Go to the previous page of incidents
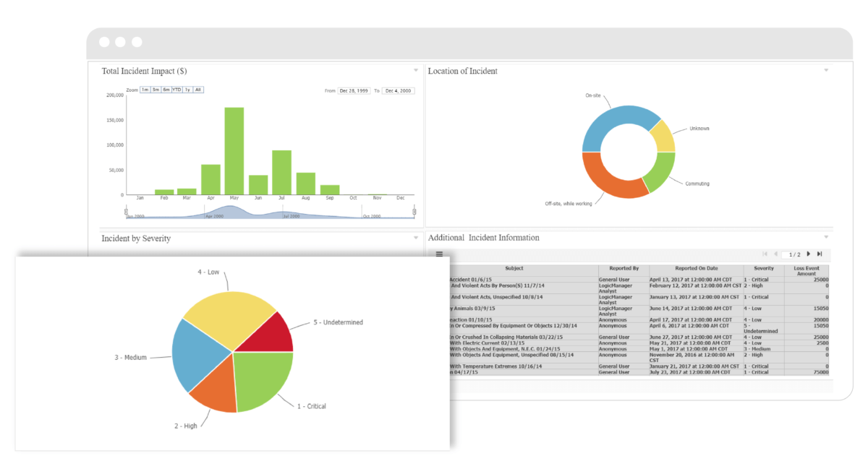This screenshot has width=868, height=469. click(776, 254)
